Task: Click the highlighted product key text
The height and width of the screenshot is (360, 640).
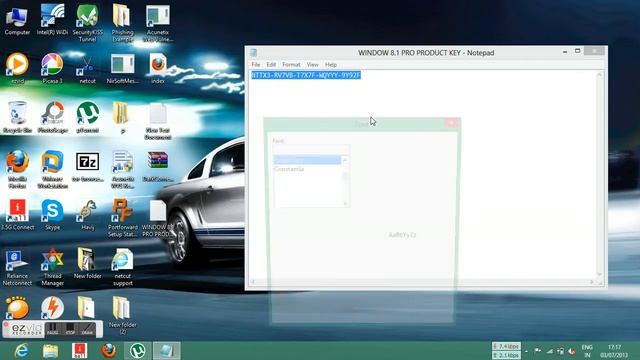Action: point(306,75)
